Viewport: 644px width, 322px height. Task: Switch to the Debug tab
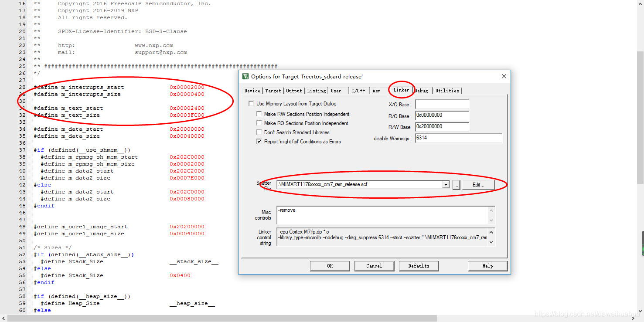coord(421,91)
